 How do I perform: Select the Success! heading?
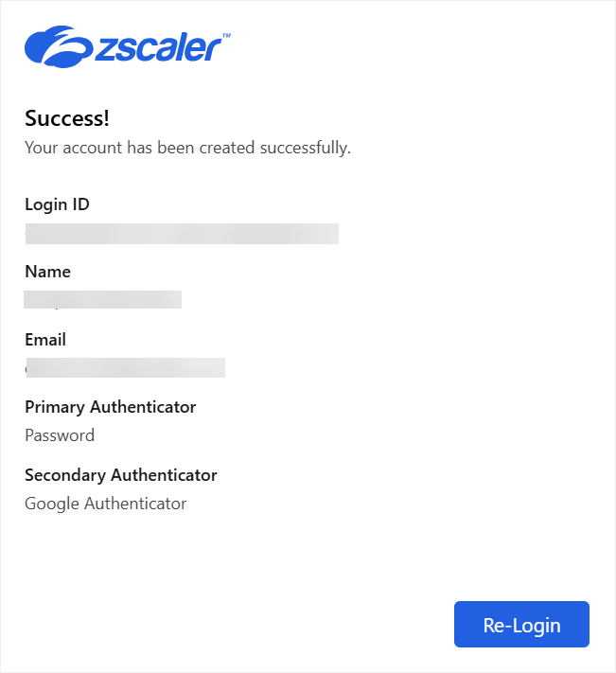point(67,118)
